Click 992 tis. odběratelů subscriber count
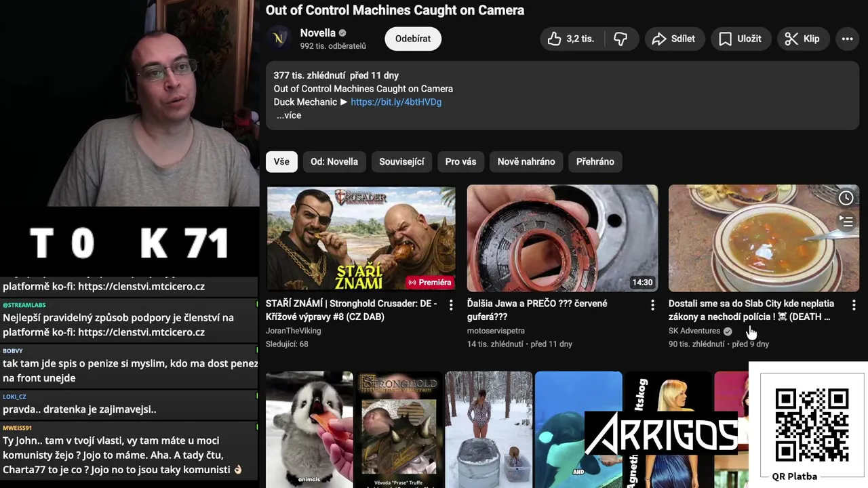The width and height of the screenshot is (868, 488). pos(333,46)
